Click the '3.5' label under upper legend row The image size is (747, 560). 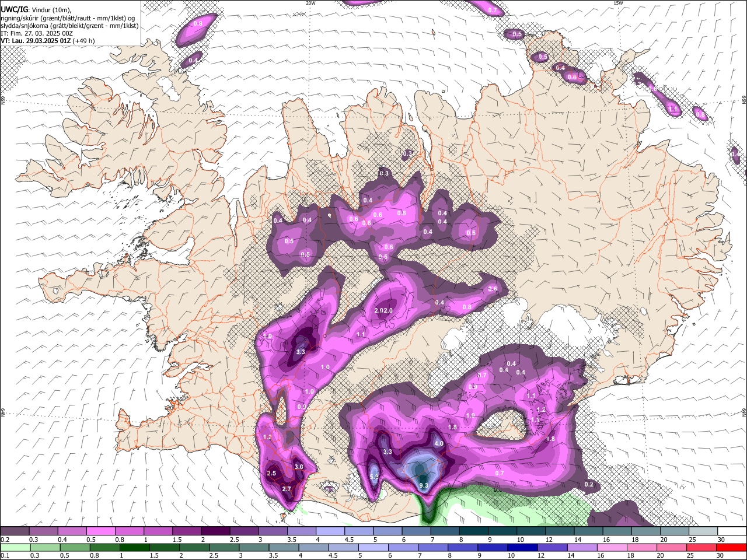coord(292,540)
